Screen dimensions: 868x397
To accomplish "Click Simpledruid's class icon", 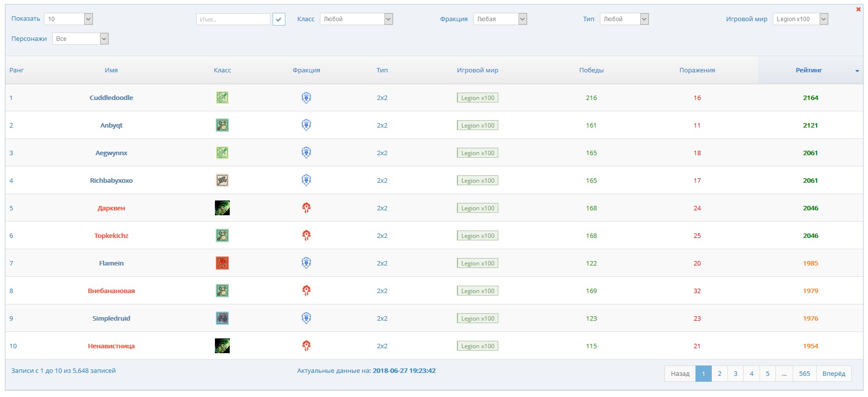I will [222, 318].
